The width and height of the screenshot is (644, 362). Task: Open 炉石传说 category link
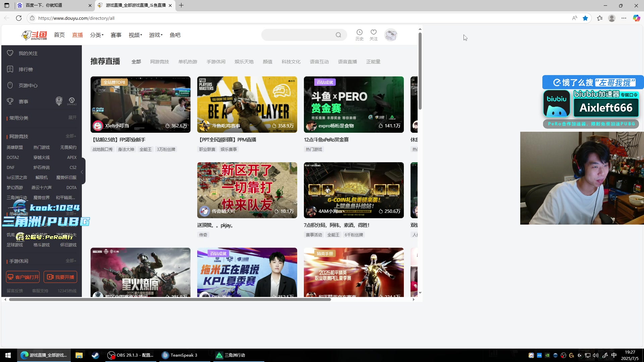(x=42, y=167)
